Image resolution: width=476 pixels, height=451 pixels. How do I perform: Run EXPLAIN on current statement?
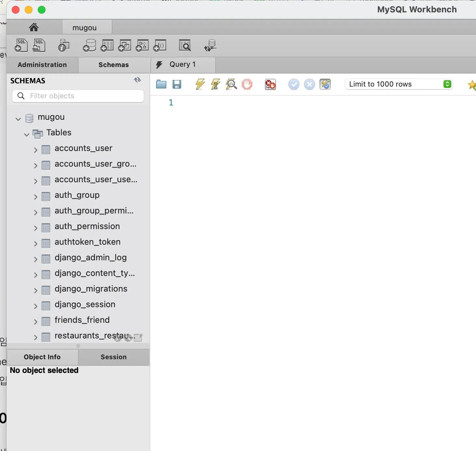click(x=231, y=84)
